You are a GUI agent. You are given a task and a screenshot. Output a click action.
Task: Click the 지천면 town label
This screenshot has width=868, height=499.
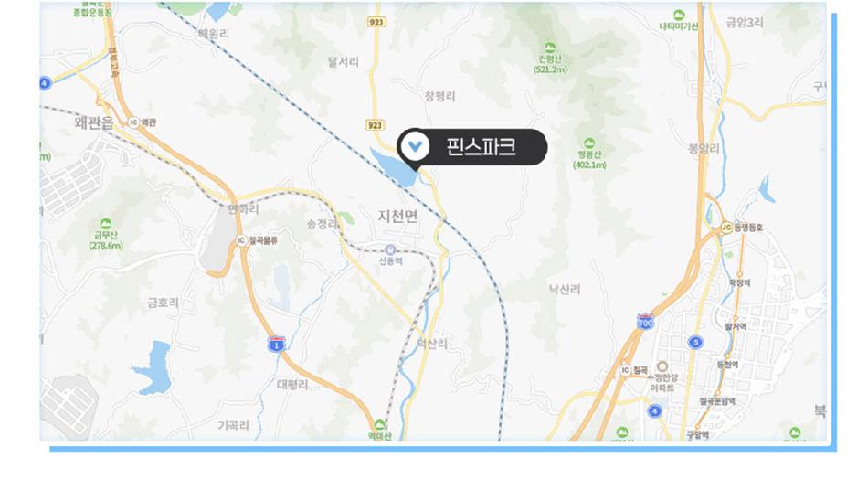click(397, 216)
